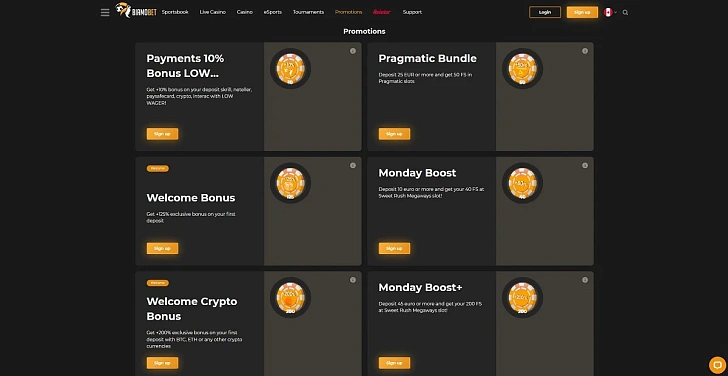Click the Aviator menu link
Viewport: 728px width, 376px height.
(382, 12)
